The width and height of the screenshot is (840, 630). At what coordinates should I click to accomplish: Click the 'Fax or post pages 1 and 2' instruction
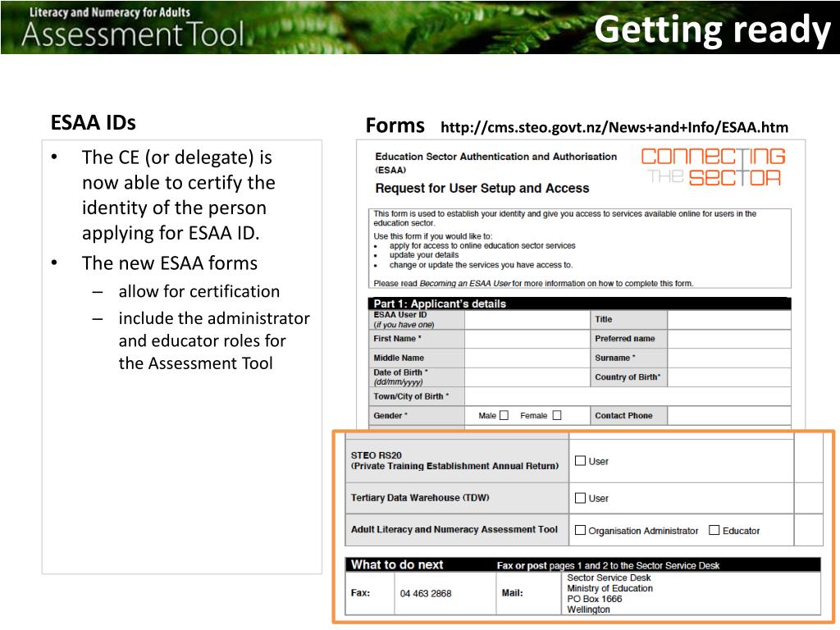tap(608, 566)
